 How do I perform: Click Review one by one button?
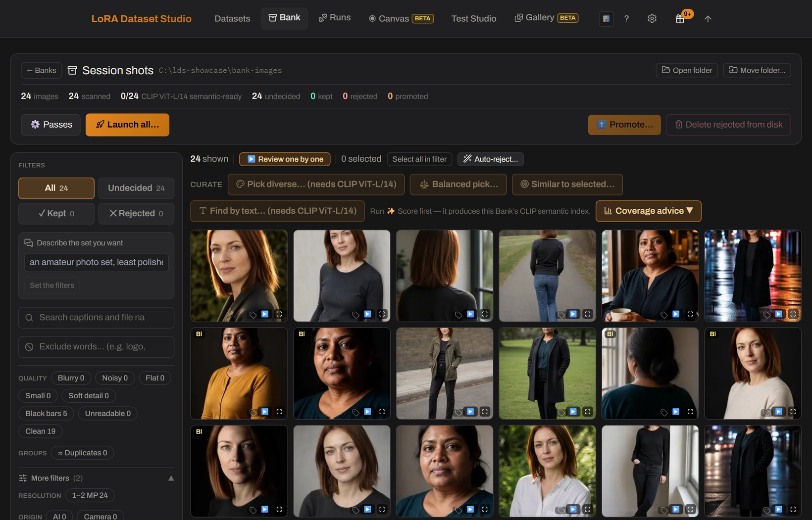(285, 159)
